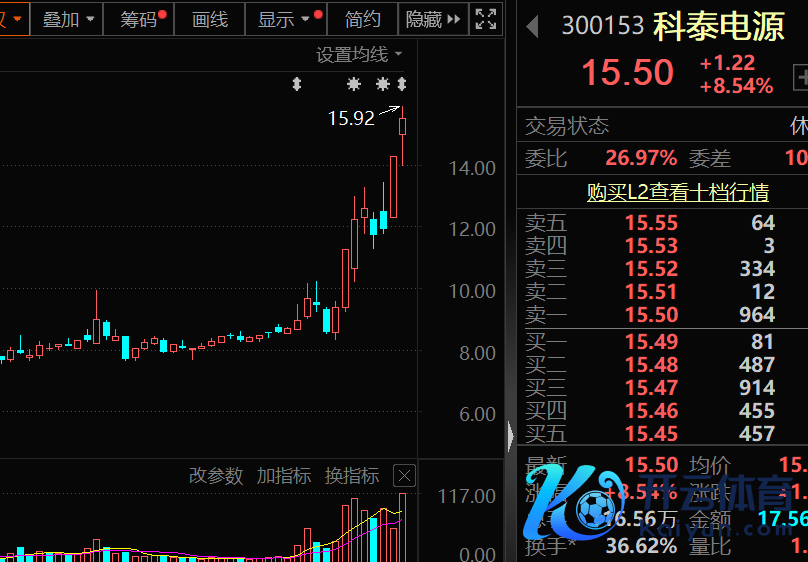Toggle the 隐藏 hide panel button
The height and width of the screenshot is (562, 808).
pyautogui.click(x=434, y=19)
